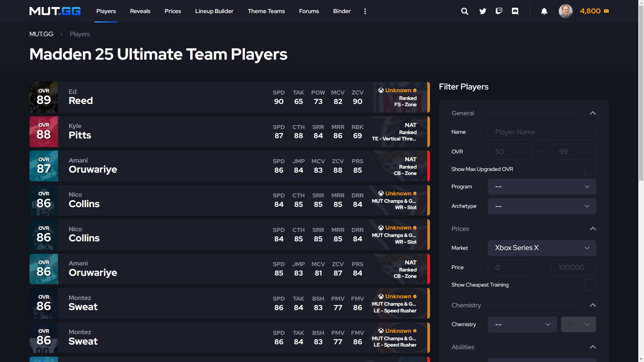Open the Archetype dropdown
Viewport: 644px width, 362px height.
(542, 206)
